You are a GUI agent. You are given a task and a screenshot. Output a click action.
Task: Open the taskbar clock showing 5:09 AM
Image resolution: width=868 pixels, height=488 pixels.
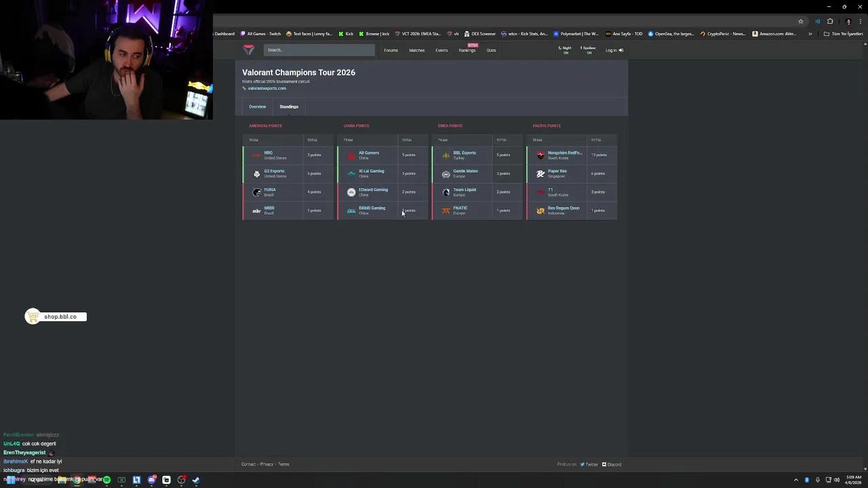pos(853,480)
